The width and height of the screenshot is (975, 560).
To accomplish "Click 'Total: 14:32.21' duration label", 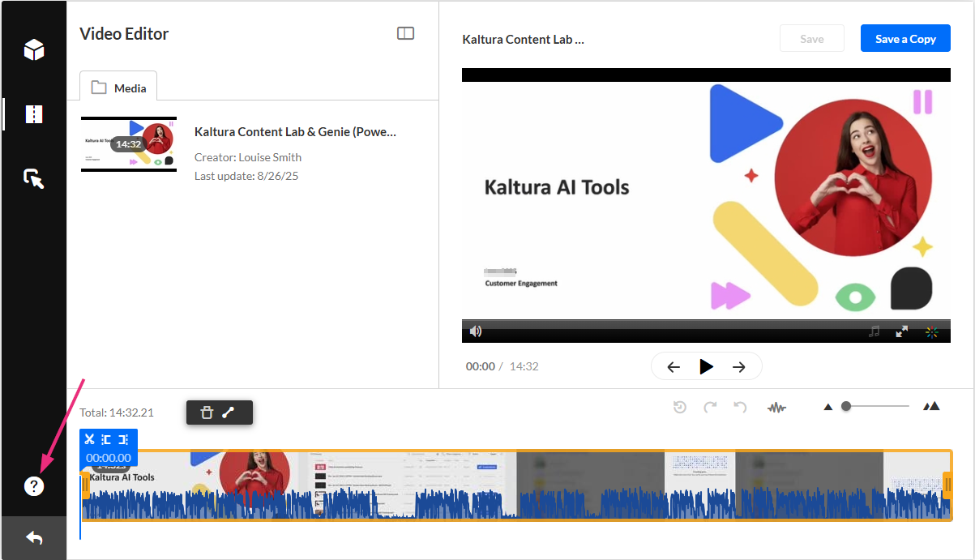I will (x=117, y=413).
